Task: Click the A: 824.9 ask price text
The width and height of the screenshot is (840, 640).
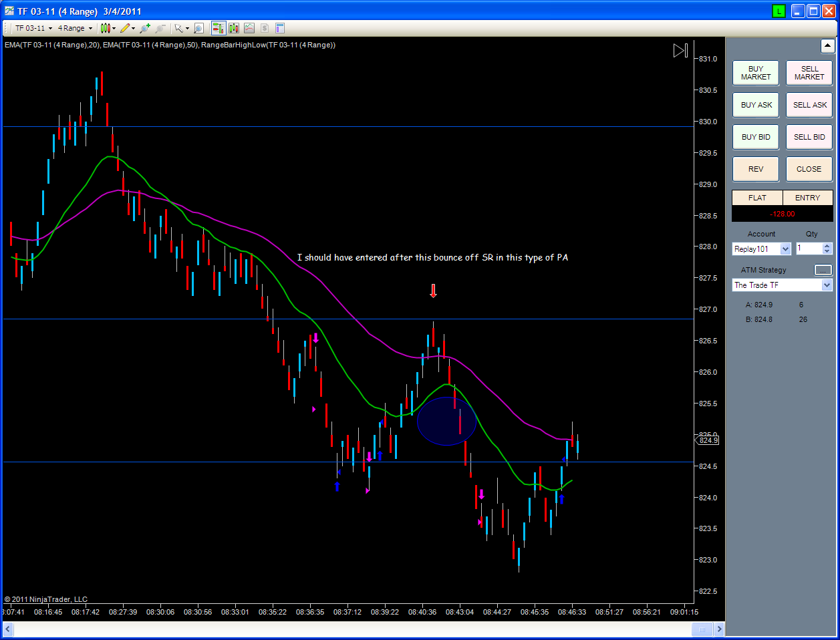Action: click(x=759, y=305)
